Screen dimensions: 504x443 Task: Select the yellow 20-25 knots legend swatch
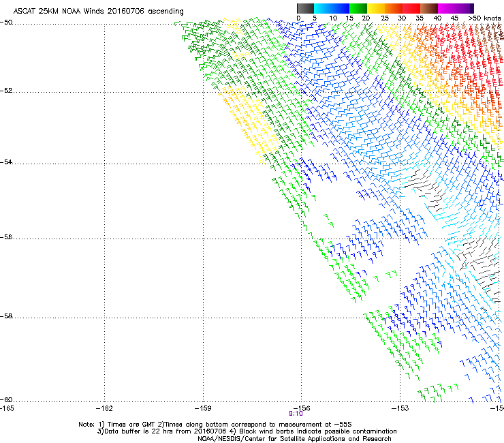tap(376, 8)
